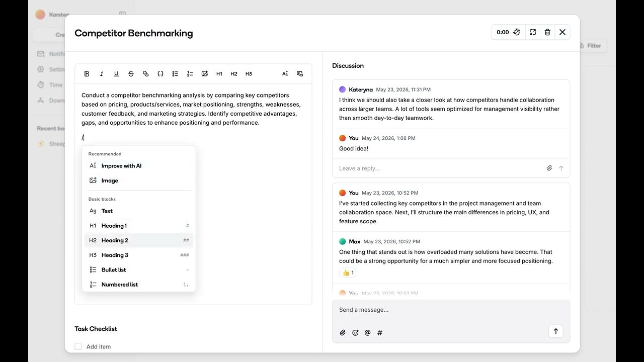The width and height of the screenshot is (644, 362).
Task: Insert image using toolbar icon
Action: coord(205,74)
